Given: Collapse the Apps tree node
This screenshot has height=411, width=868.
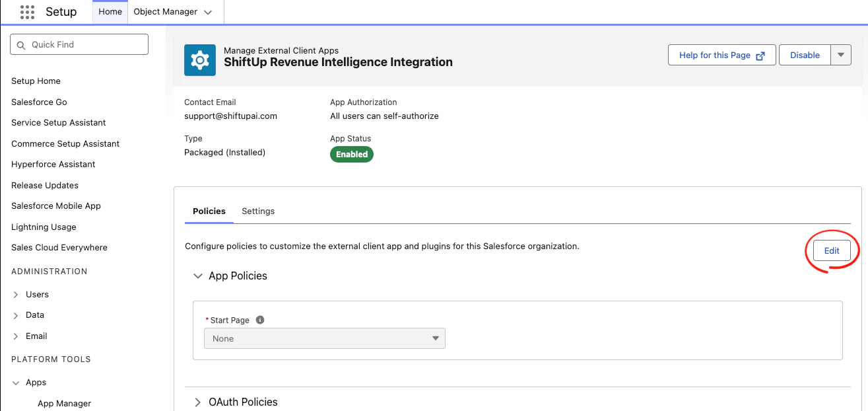Looking at the screenshot, I should pyautogui.click(x=16, y=383).
